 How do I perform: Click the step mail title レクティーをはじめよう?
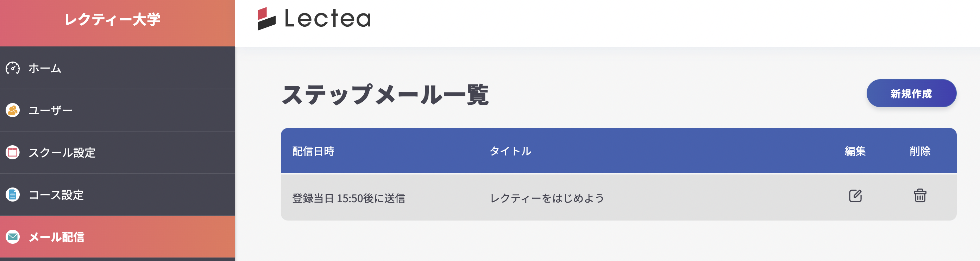point(547,198)
